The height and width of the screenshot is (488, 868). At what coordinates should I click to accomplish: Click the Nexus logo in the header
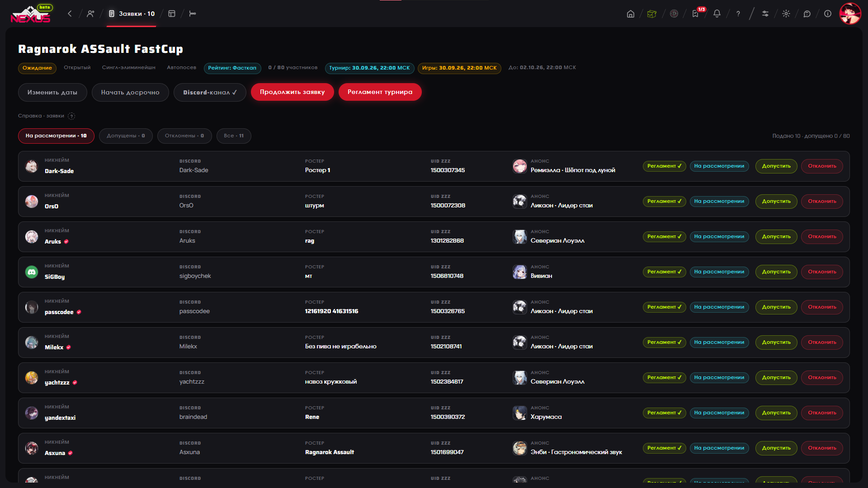click(31, 14)
